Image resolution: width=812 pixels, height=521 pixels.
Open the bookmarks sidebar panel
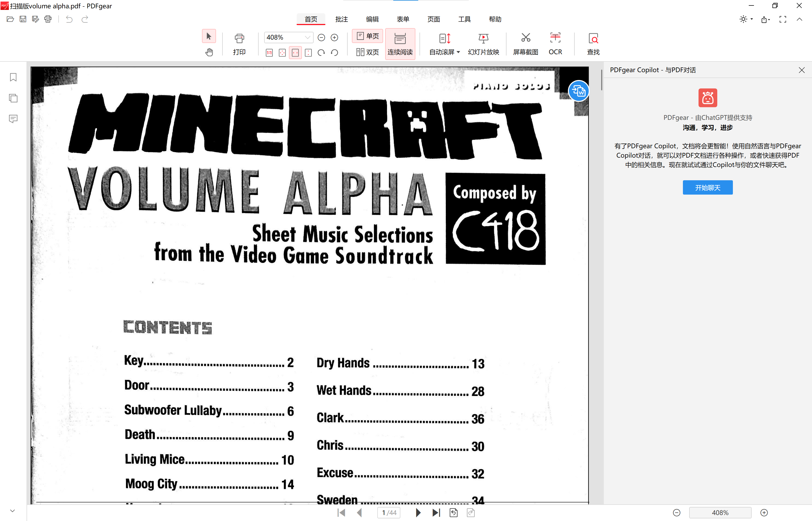pos(13,77)
